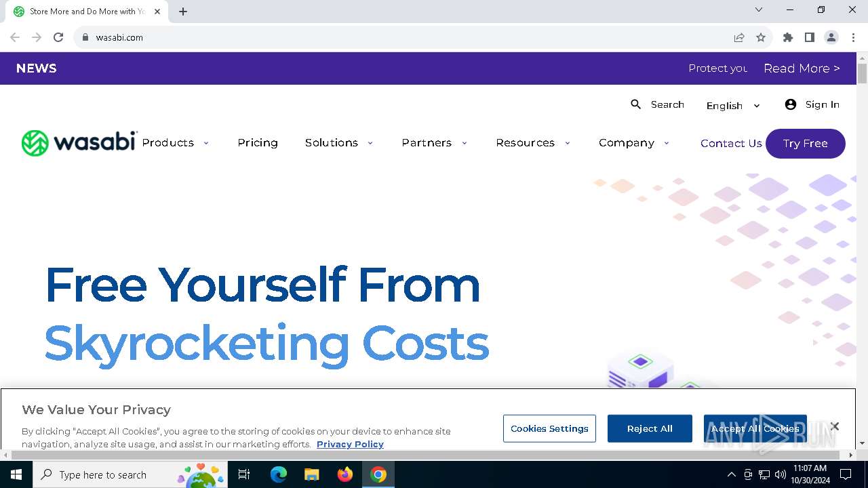The width and height of the screenshot is (868, 488).
Task: Click the site lock icon
Action: click(x=85, y=37)
